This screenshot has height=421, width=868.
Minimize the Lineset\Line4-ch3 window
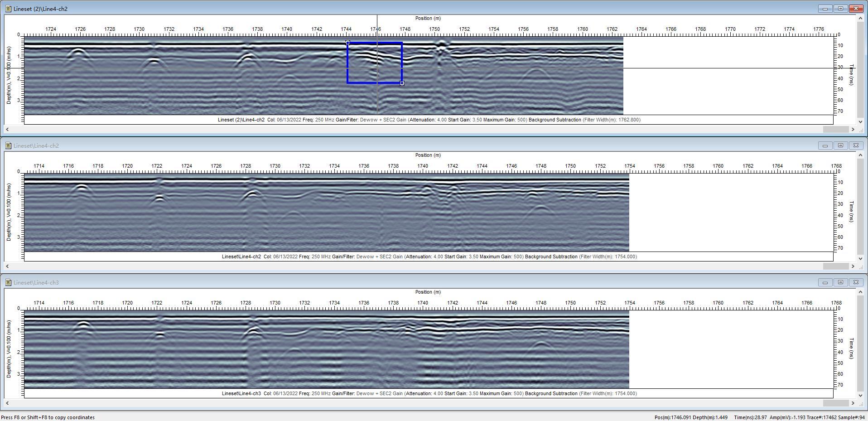click(825, 282)
